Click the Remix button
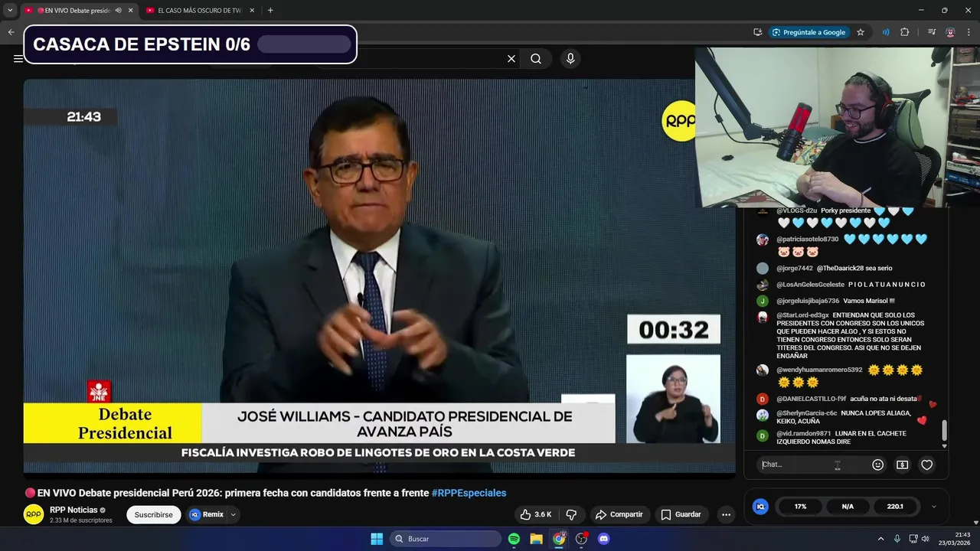This screenshot has height=551, width=980. tap(207, 514)
